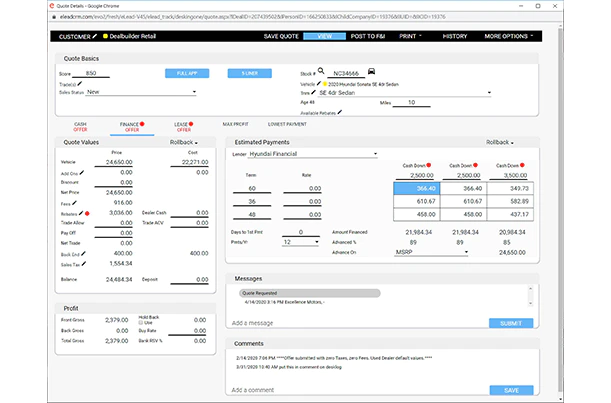The width and height of the screenshot is (611, 403).
Task: Switch to LEASE OFFER tab
Action: point(184,127)
